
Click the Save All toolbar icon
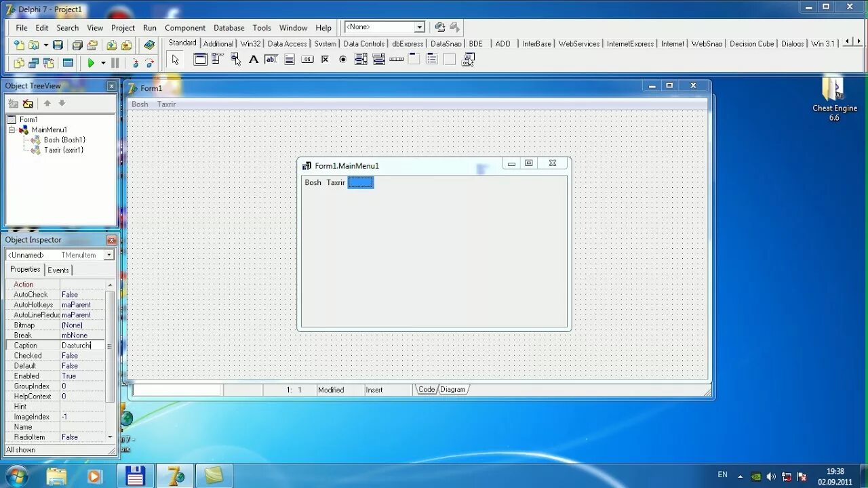[77, 45]
